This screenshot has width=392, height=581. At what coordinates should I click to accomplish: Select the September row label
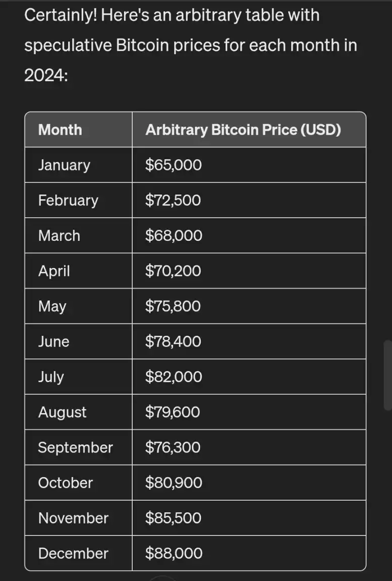[76, 447]
